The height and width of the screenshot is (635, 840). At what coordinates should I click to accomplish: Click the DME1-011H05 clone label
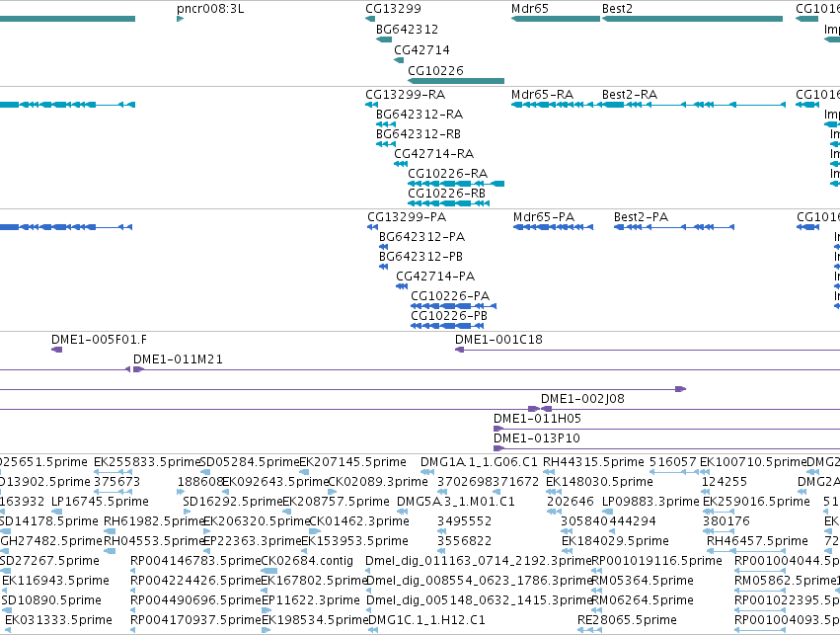[537, 419]
